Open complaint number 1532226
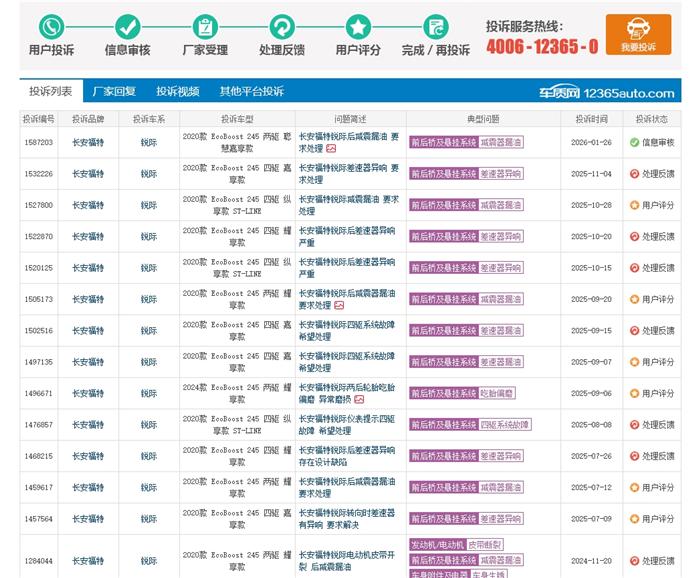This screenshot has width=700, height=578. pyautogui.click(x=38, y=173)
